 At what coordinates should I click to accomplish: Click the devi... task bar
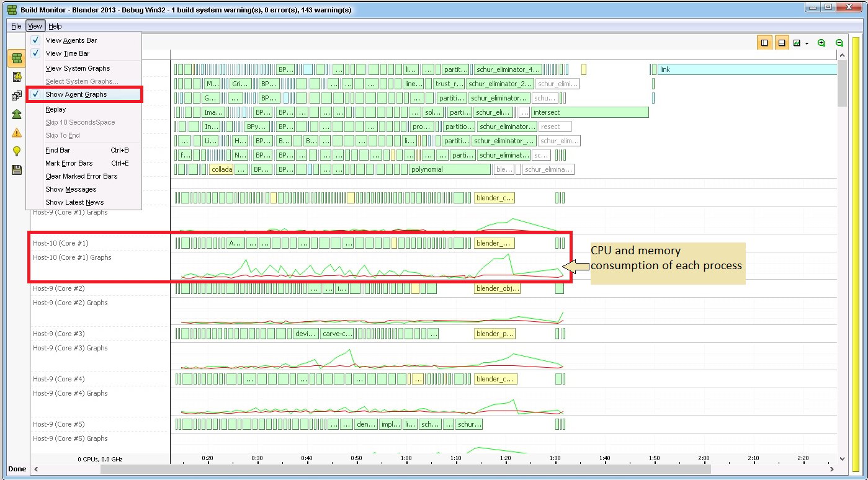point(305,334)
